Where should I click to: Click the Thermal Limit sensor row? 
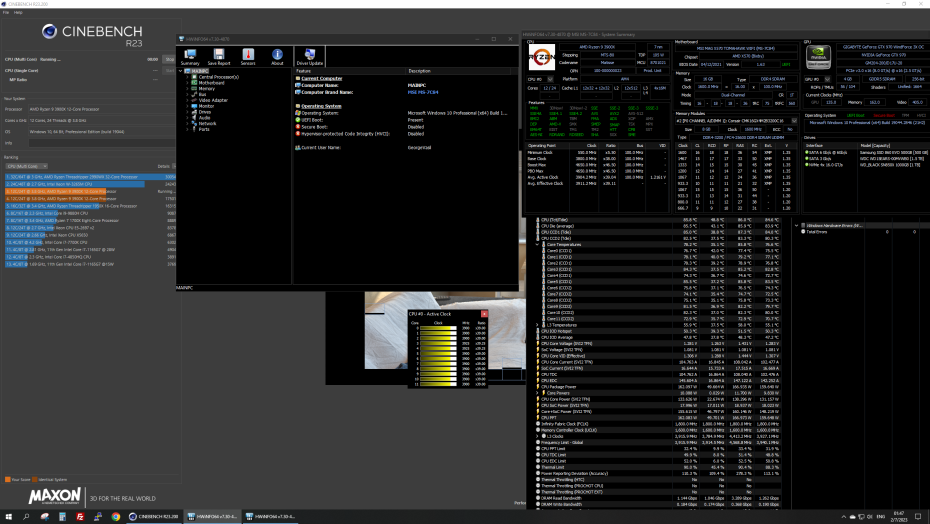[657, 467]
